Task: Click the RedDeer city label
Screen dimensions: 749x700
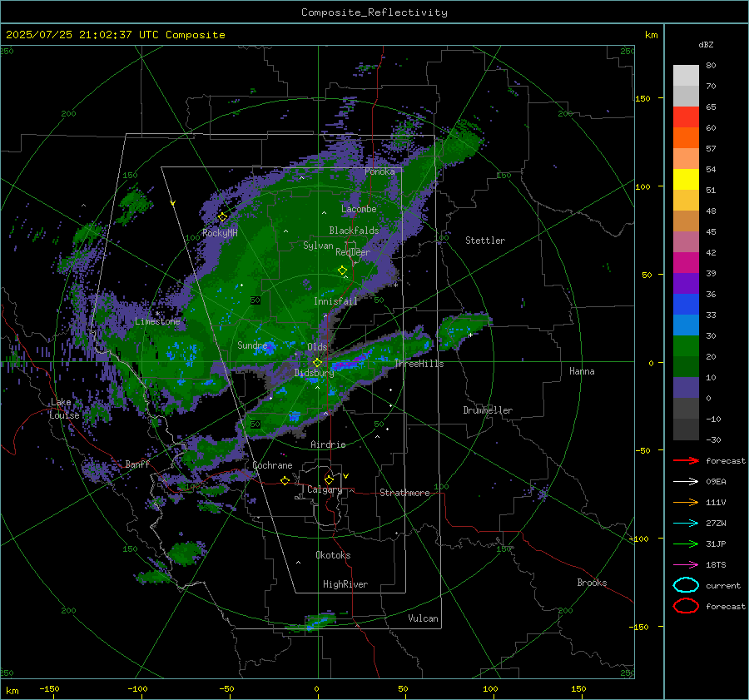Action: point(353,252)
